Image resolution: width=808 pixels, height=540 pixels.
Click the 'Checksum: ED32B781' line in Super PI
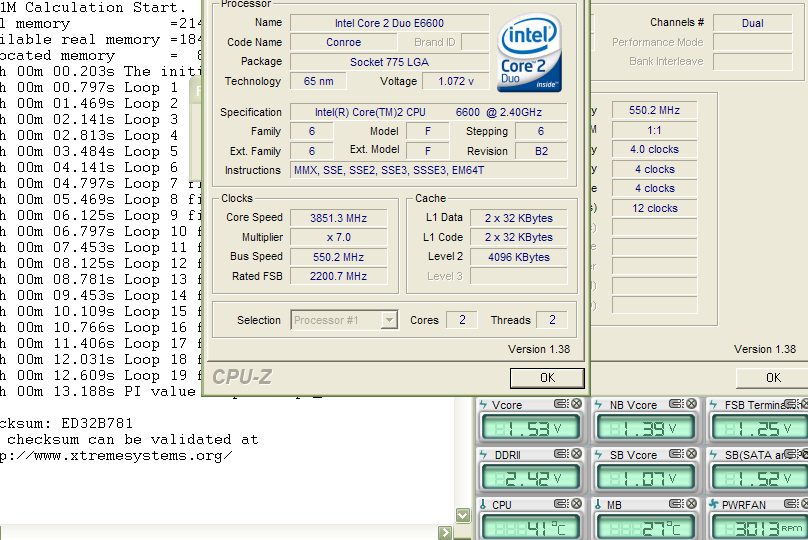pyautogui.click(x=66, y=424)
